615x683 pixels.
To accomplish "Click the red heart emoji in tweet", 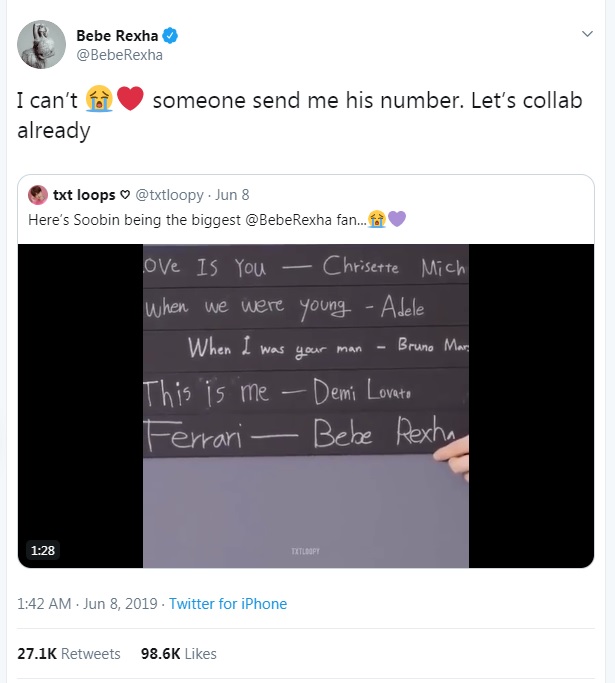I will (131, 100).
